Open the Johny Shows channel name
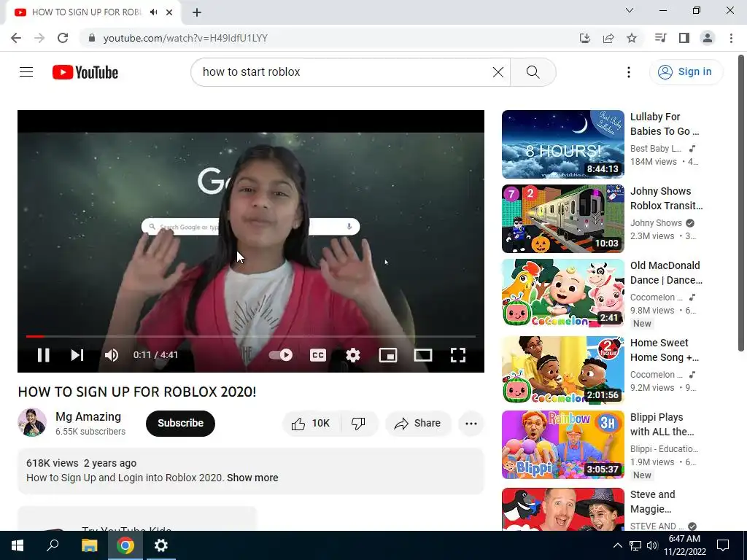Viewport: 747px width, 560px height. coord(656,223)
